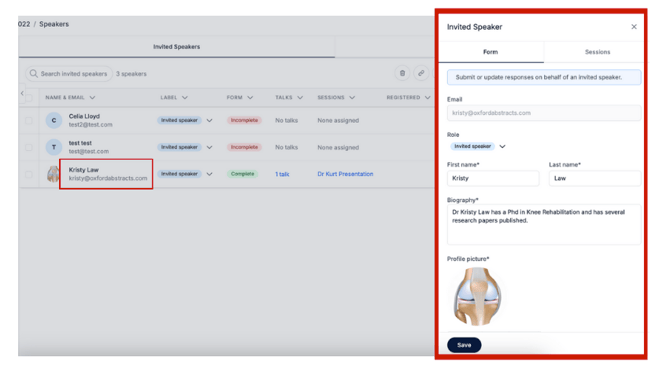Expand the label dropdown for test test
The height and width of the screenshot is (372, 670).
(209, 147)
